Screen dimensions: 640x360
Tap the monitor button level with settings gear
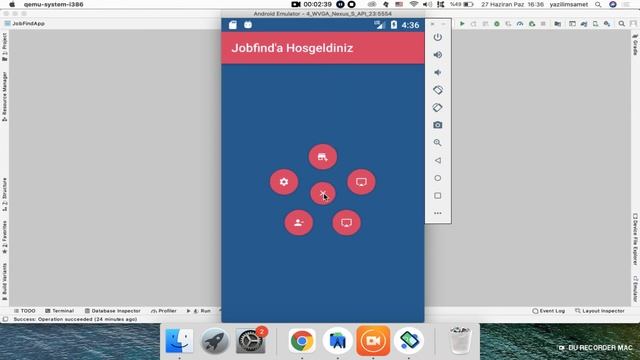click(361, 182)
